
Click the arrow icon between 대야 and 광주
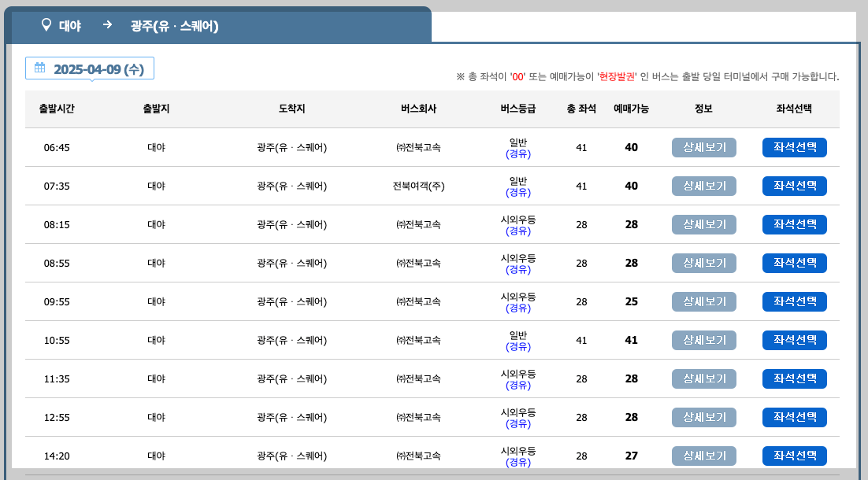(106, 24)
